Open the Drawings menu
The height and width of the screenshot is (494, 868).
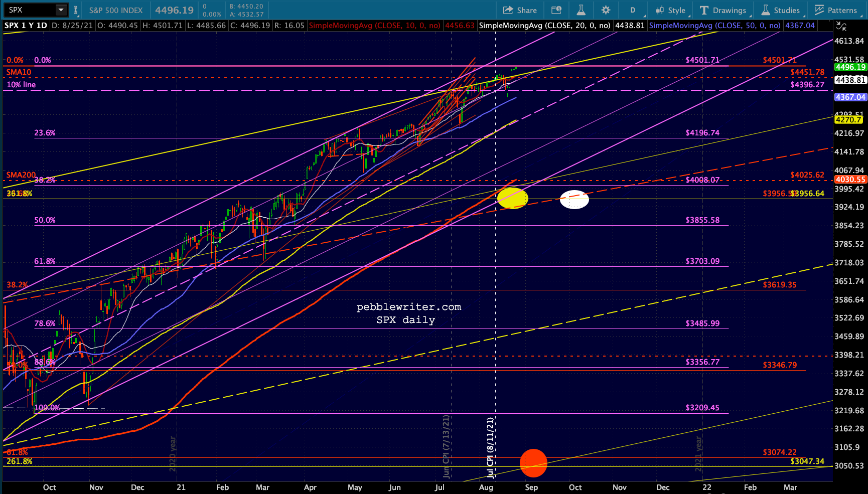click(723, 10)
